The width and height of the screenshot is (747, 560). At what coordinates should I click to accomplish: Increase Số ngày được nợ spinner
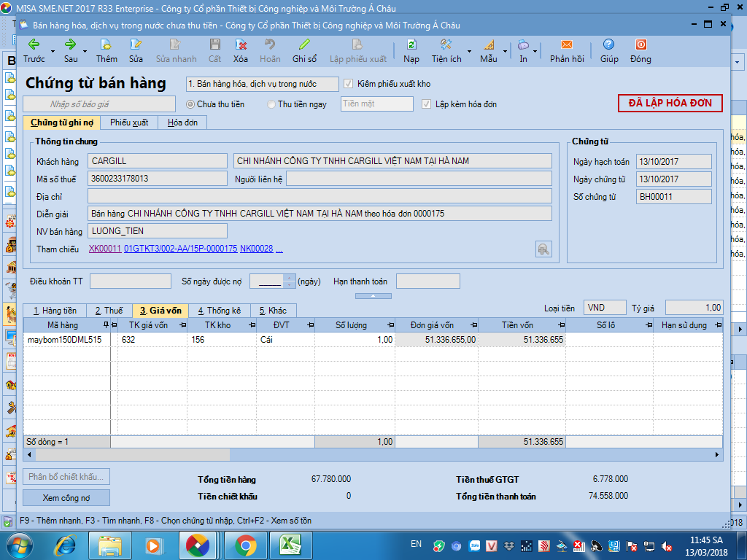pos(289,278)
